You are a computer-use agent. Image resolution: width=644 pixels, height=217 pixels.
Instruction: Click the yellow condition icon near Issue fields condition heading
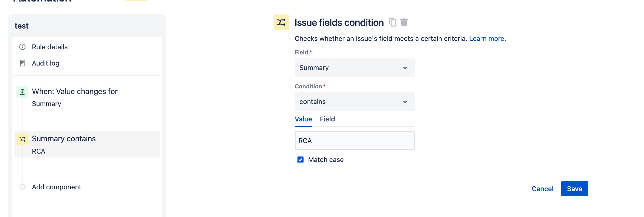point(281,23)
